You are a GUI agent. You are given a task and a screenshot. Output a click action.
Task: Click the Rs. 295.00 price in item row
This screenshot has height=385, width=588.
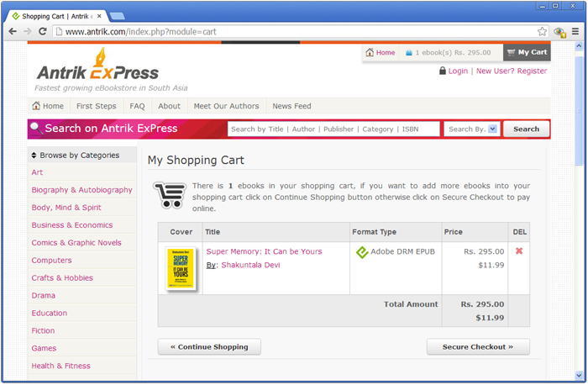click(x=484, y=251)
